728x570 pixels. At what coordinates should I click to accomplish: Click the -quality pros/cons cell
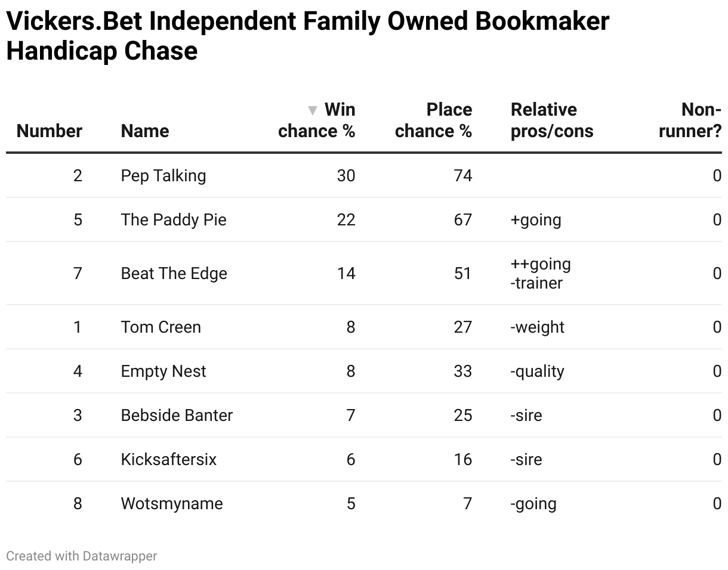[x=538, y=371]
